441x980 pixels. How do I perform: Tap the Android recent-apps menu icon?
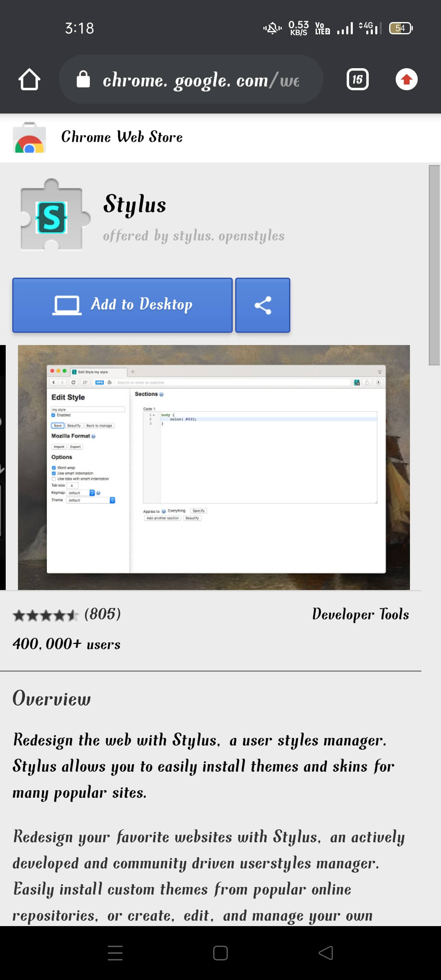115,953
